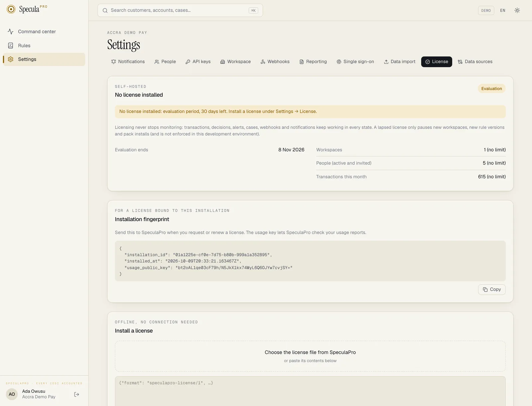Screen dimensions: 532x406
Task: Switch to the People tab
Action: point(165,62)
